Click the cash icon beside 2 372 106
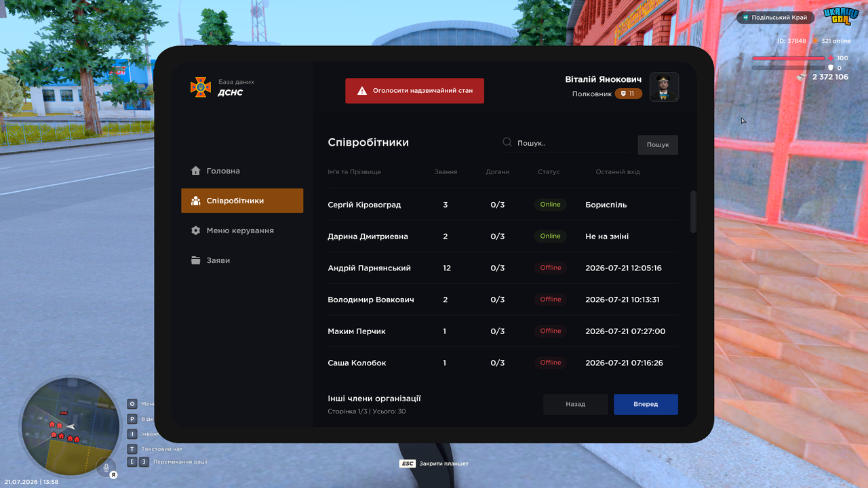The width and height of the screenshot is (868, 488). tap(803, 77)
